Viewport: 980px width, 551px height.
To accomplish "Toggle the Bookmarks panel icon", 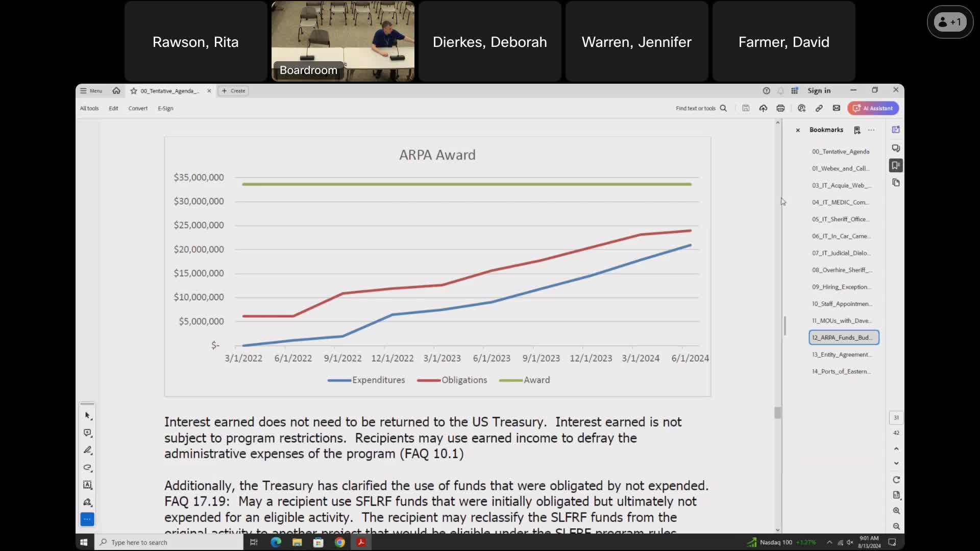I will tap(896, 165).
